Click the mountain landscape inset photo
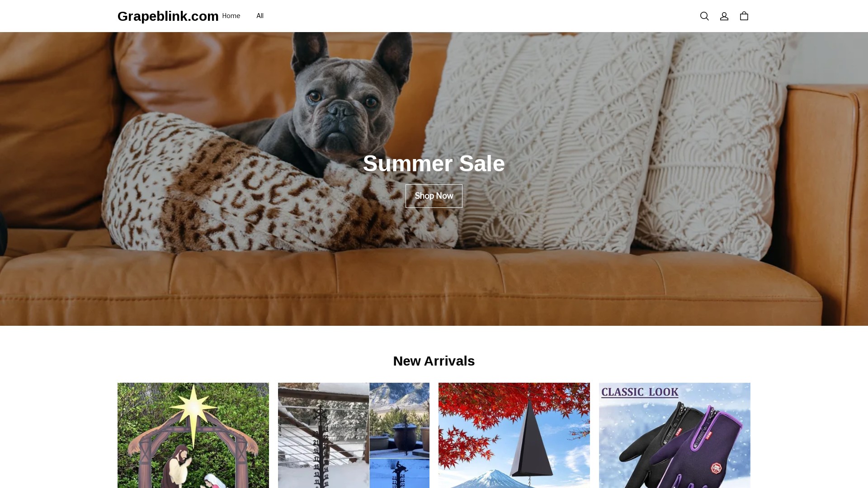Viewport: 868px width, 488px height. [400, 420]
